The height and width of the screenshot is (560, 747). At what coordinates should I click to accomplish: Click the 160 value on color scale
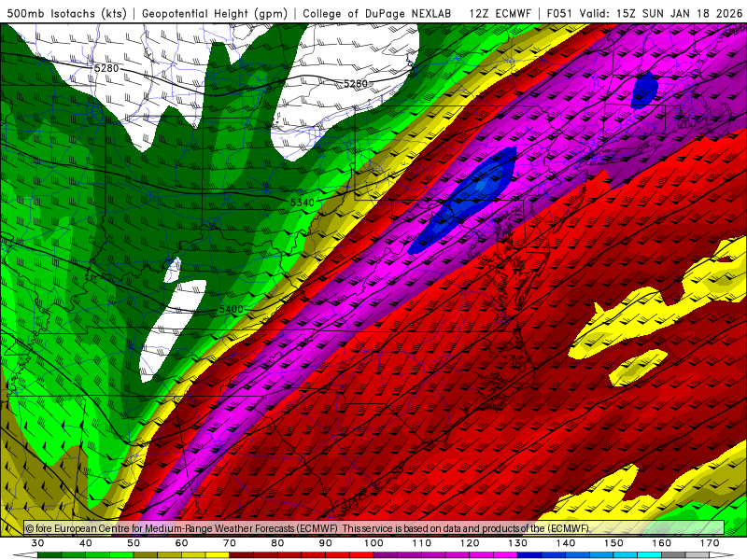click(662, 543)
